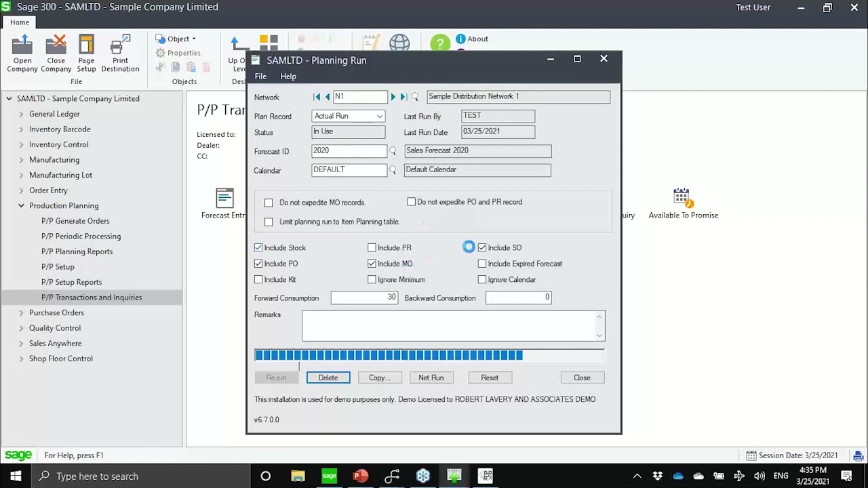Go to next Network record
The height and width of the screenshot is (488, 868).
[x=393, y=97]
